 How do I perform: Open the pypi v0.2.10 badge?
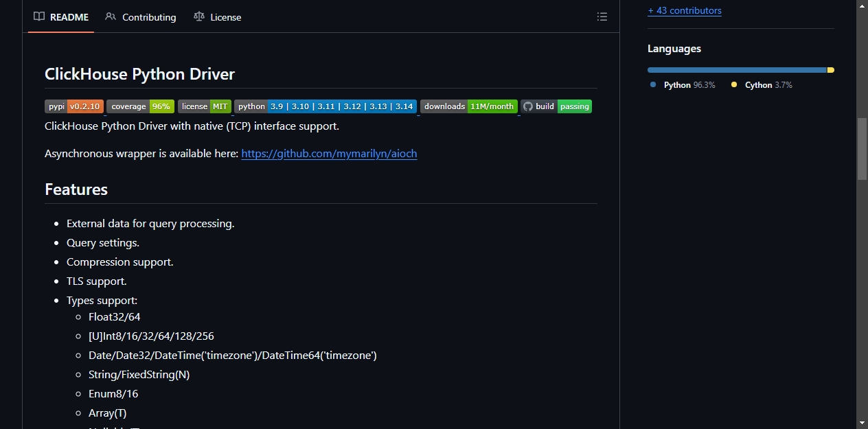click(x=74, y=106)
